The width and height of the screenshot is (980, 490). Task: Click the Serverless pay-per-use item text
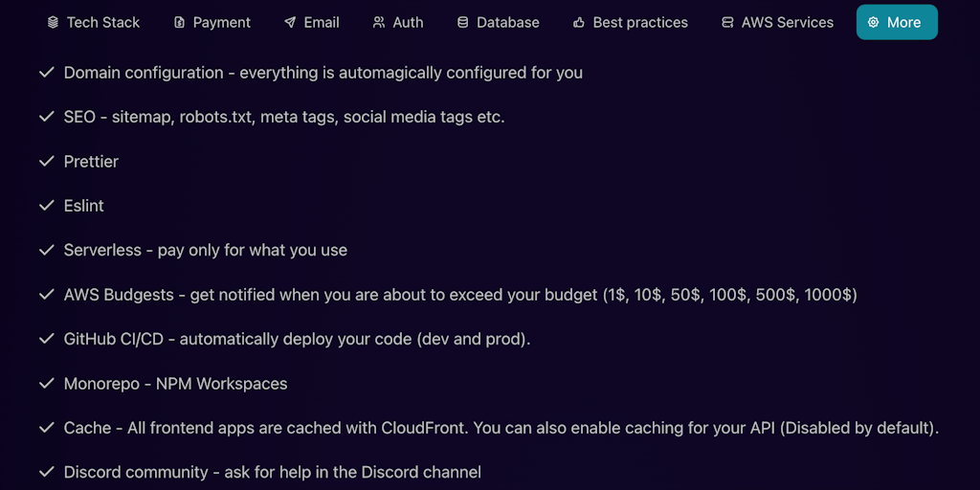(205, 251)
